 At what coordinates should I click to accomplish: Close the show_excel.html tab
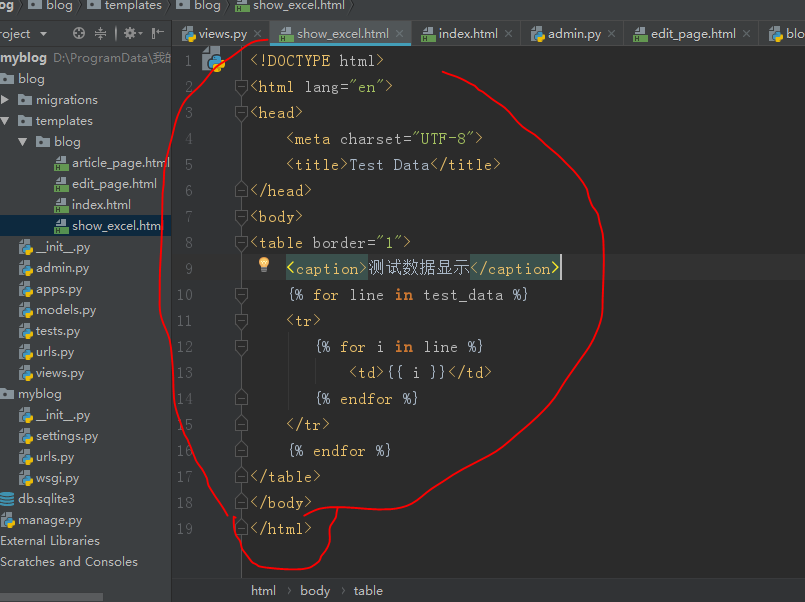tap(399, 34)
